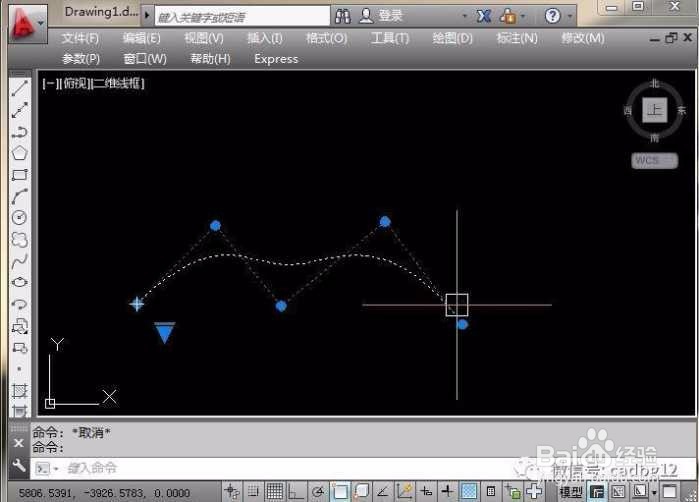Open the 格式(O) menu
The height and width of the screenshot is (502, 699).
pyautogui.click(x=326, y=38)
